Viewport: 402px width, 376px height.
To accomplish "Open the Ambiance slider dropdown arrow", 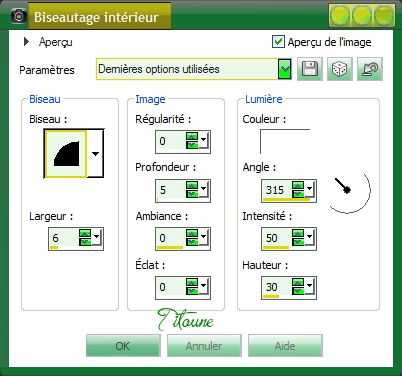I will tap(203, 237).
